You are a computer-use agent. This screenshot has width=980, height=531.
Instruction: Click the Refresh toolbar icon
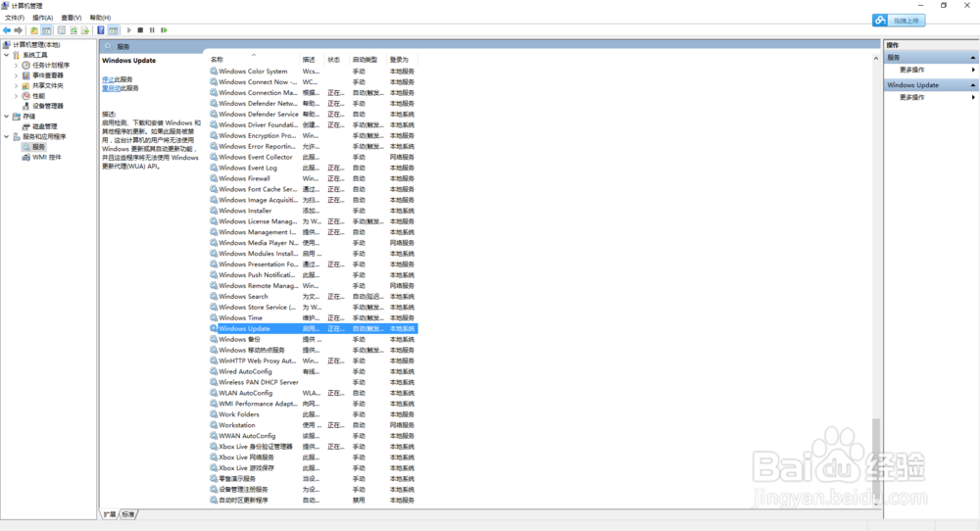[x=73, y=30]
